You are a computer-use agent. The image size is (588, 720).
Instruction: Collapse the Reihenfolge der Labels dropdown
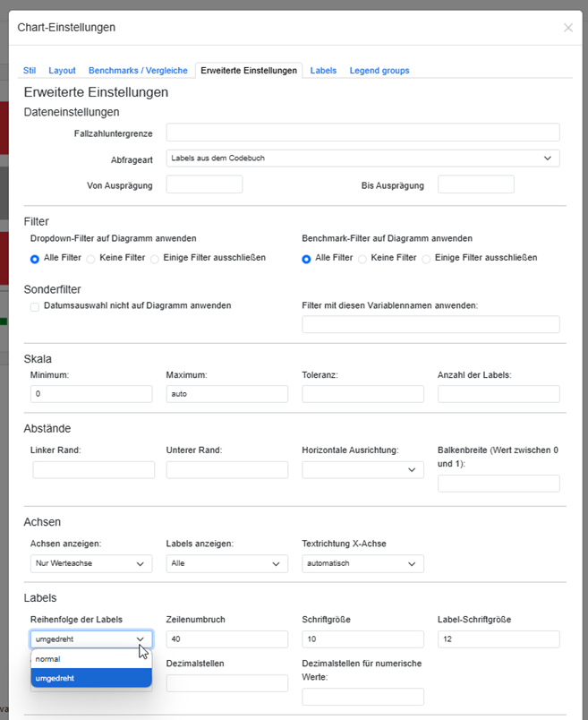(91, 639)
